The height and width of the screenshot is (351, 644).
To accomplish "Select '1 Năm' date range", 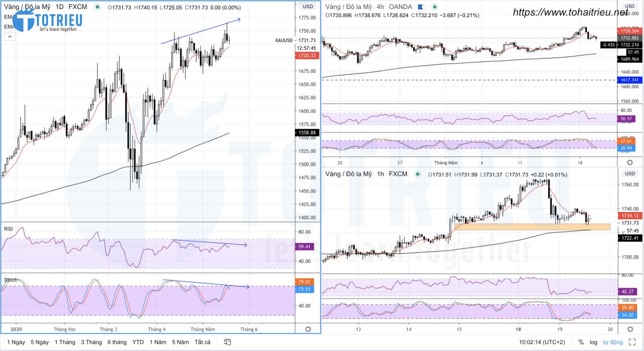I will click(x=158, y=342).
